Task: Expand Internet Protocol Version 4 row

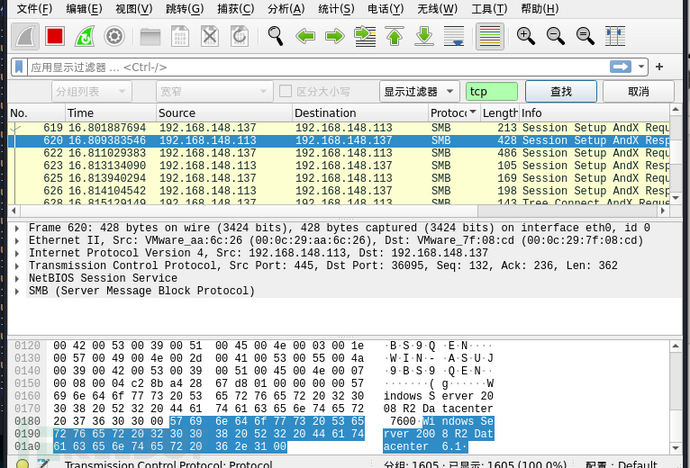Action: point(17,253)
